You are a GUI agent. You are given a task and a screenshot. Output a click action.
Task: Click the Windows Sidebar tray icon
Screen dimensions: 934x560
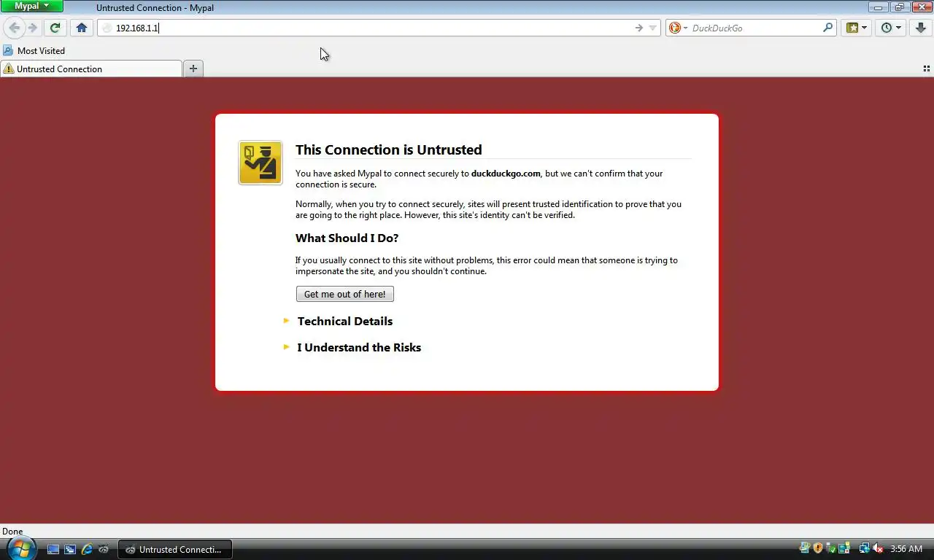tap(844, 548)
